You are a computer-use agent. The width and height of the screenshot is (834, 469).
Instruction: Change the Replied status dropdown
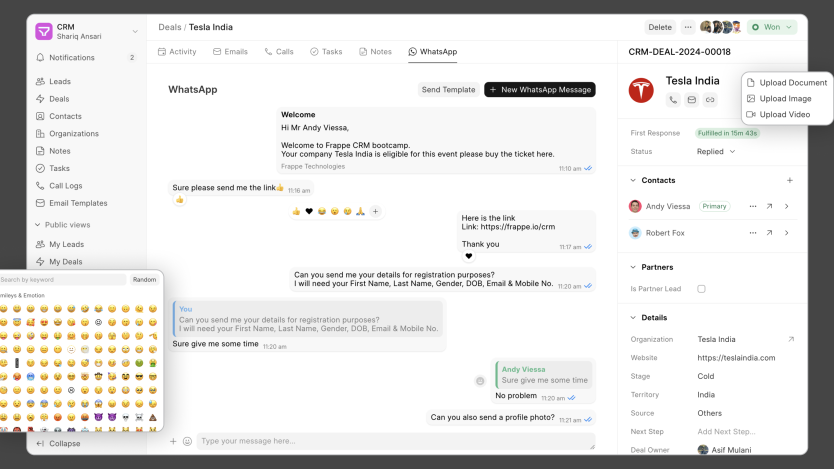(x=716, y=152)
